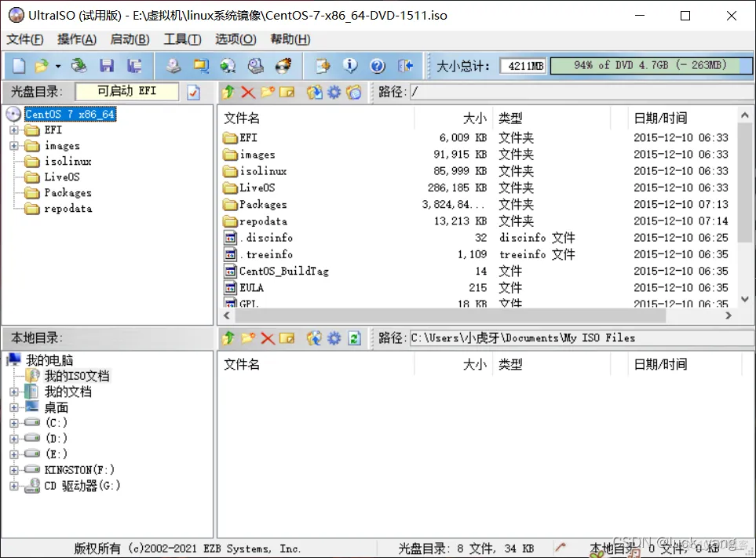Image resolution: width=756 pixels, height=558 pixels.
Task: Expand the EFI folder in disc tree
Action: pos(14,130)
